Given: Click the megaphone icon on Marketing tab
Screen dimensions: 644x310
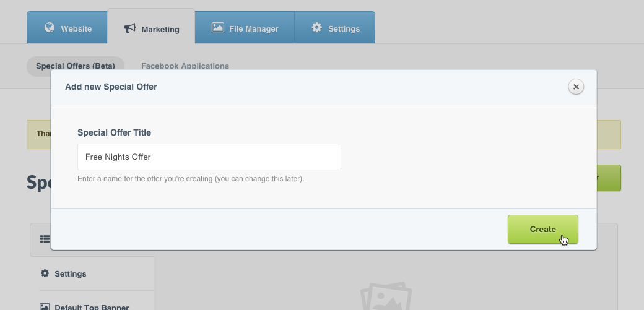Looking at the screenshot, I should 129,28.
